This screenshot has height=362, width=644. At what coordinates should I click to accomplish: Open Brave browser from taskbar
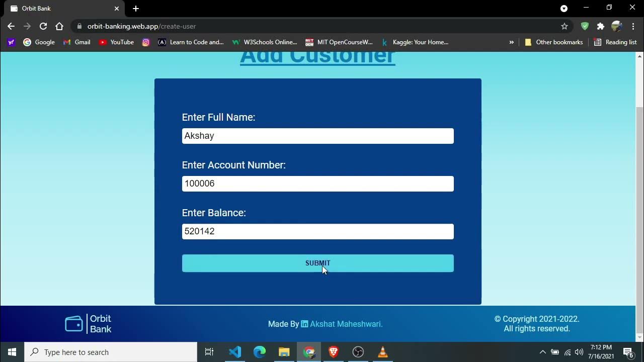[x=333, y=352]
